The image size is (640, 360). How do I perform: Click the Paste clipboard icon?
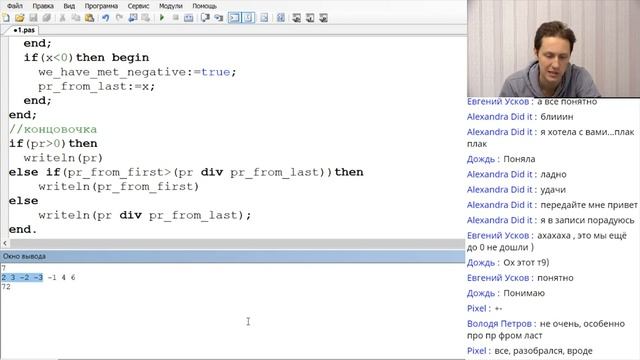point(89,18)
